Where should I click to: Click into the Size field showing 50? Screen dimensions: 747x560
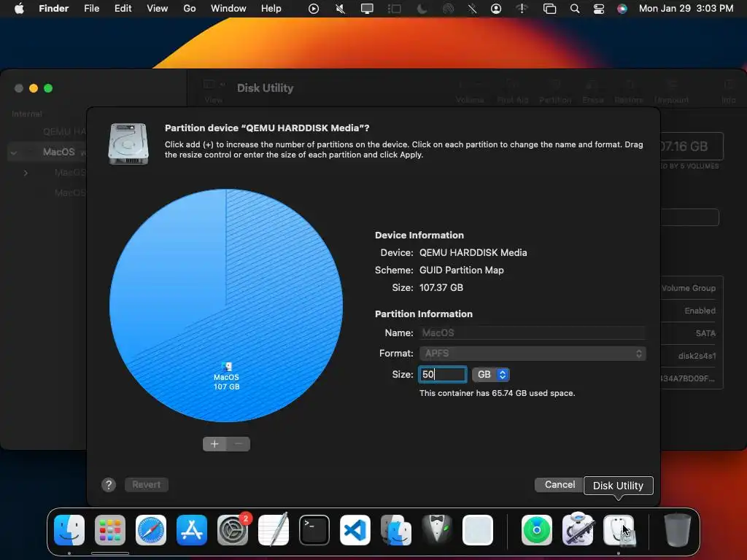(443, 375)
